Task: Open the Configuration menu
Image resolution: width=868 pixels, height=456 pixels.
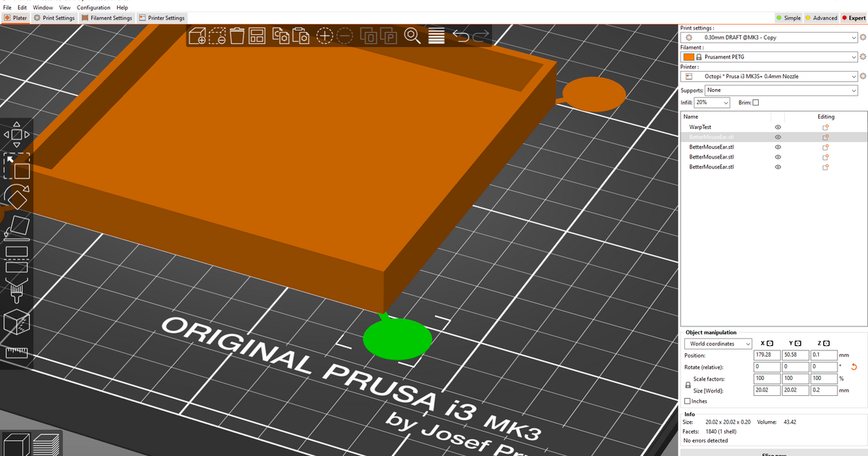Action: [93, 7]
